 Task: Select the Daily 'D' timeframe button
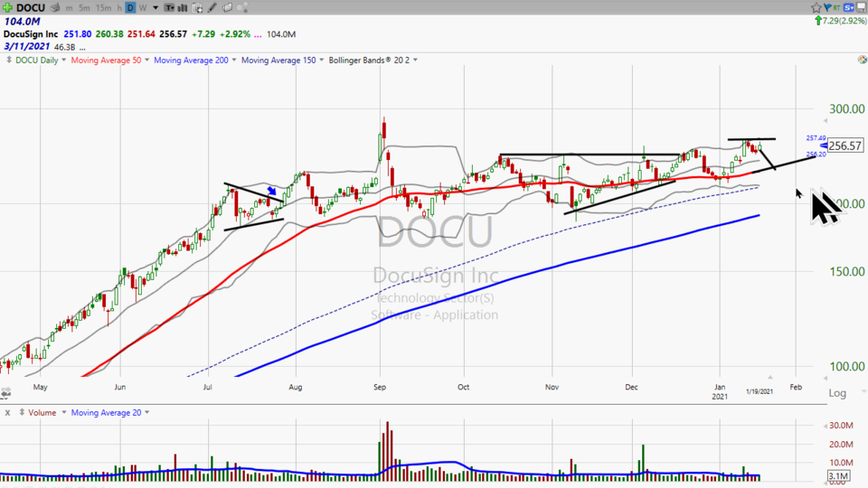[130, 8]
